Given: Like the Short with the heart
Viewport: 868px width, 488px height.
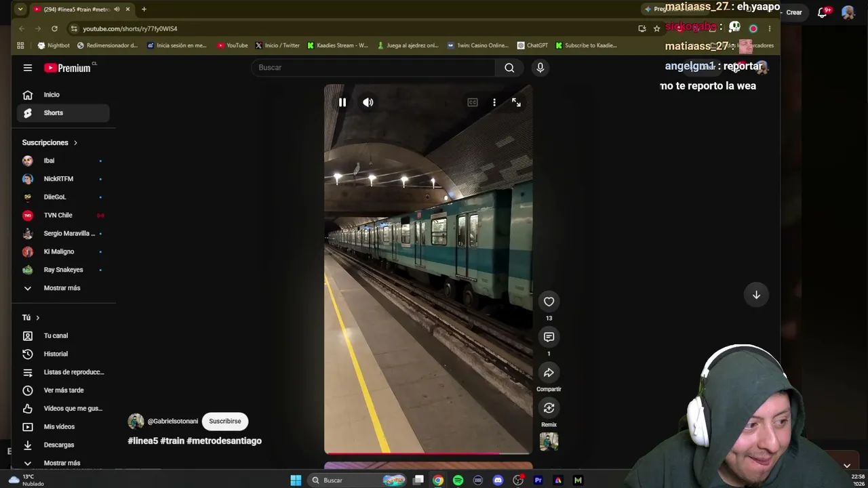Looking at the screenshot, I should [549, 302].
